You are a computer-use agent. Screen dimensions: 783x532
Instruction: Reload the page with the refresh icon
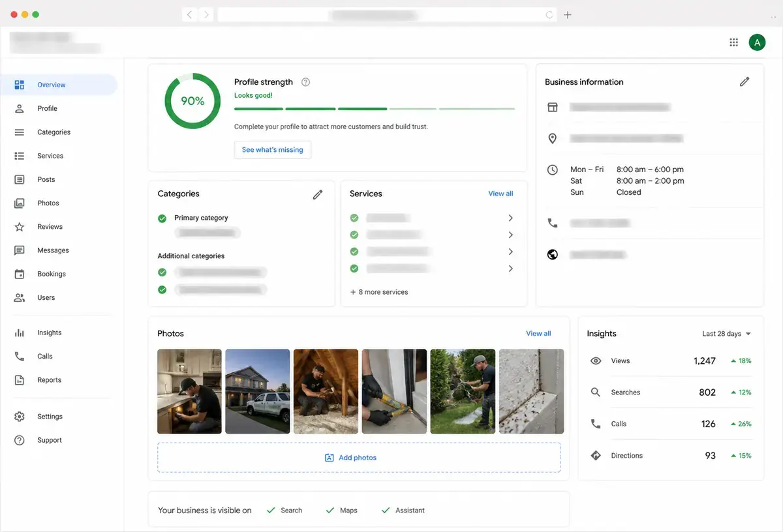(549, 14)
